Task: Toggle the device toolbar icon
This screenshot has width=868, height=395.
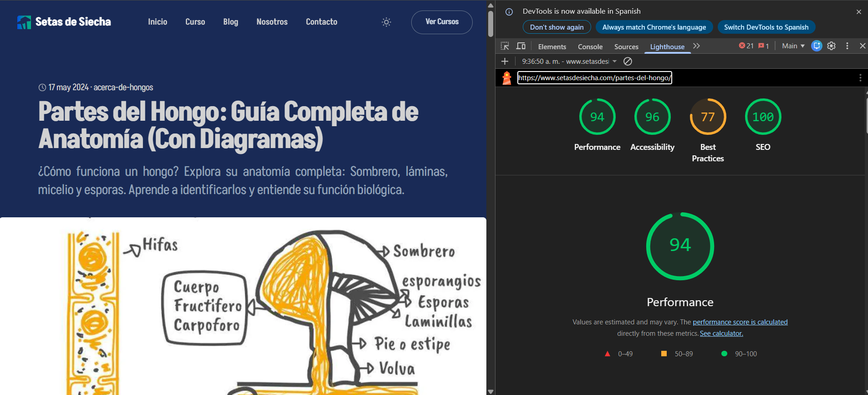Action: (x=521, y=46)
